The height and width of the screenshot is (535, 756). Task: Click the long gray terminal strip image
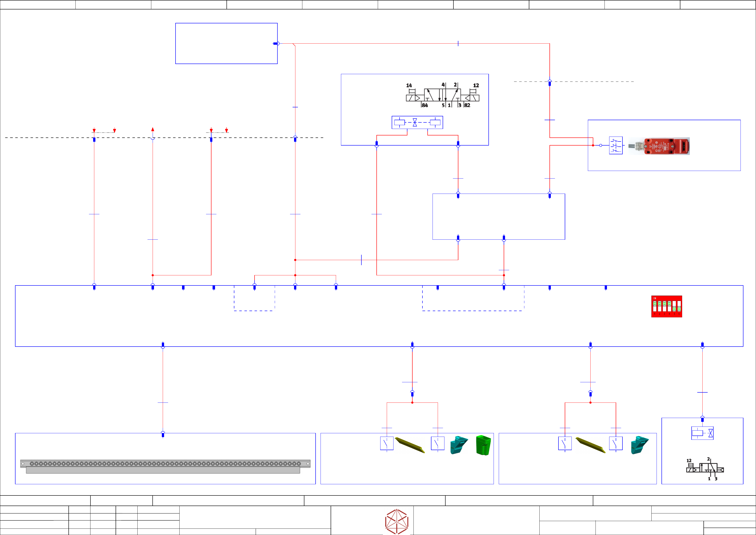click(x=165, y=466)
